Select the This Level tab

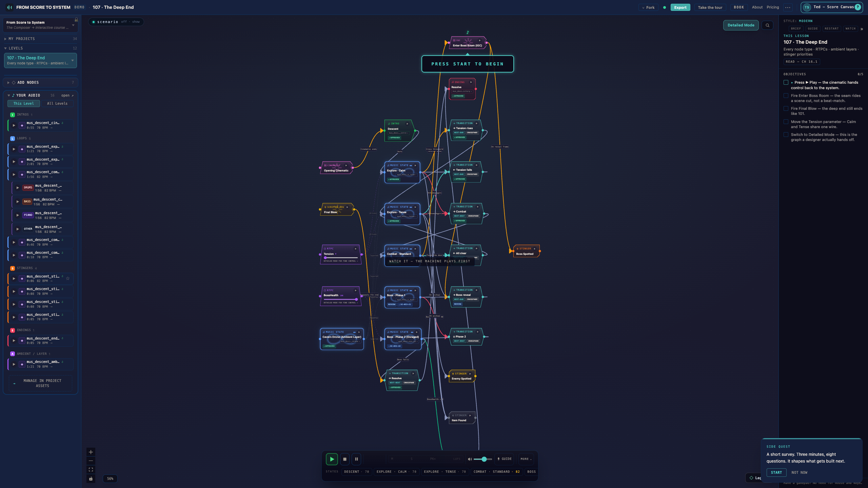coord(24,103)
